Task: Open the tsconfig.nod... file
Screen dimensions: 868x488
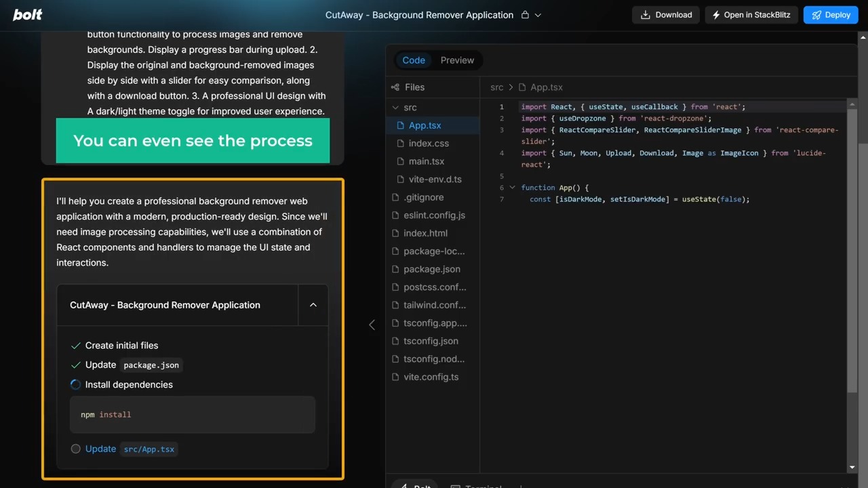Action: pyautogui.click(x=433, y=359)
